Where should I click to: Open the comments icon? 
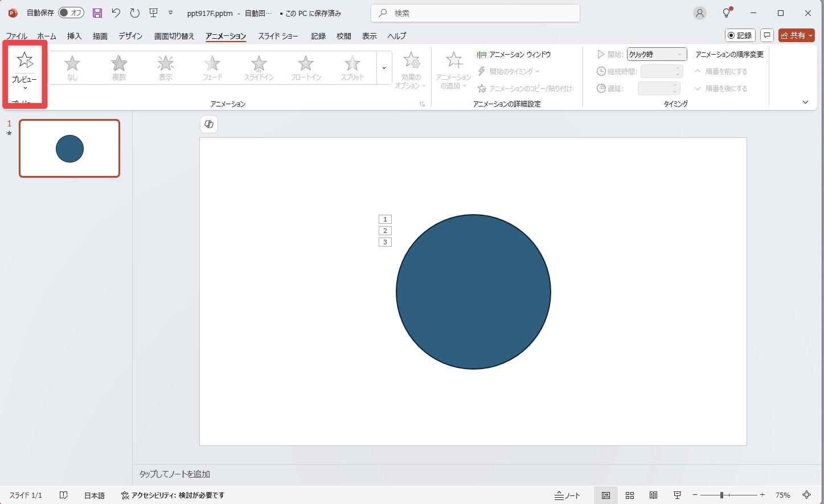(767, 35)
